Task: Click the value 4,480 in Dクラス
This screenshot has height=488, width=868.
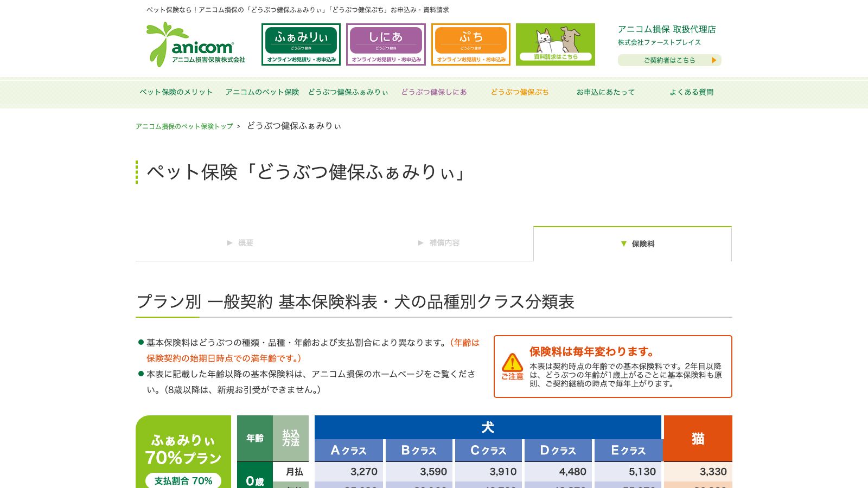Action: coord(572,472)
